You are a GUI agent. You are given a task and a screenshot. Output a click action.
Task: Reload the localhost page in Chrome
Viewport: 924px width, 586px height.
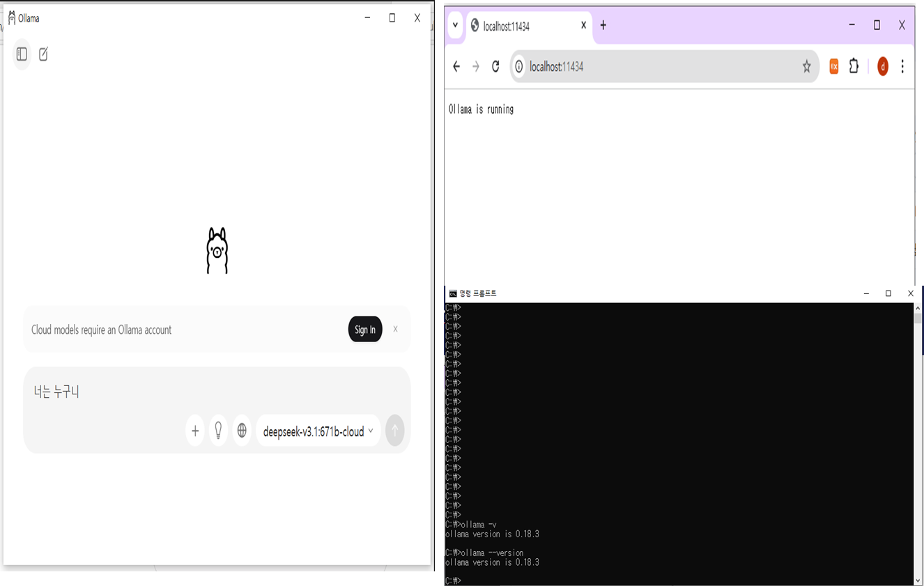click(495, 67)
